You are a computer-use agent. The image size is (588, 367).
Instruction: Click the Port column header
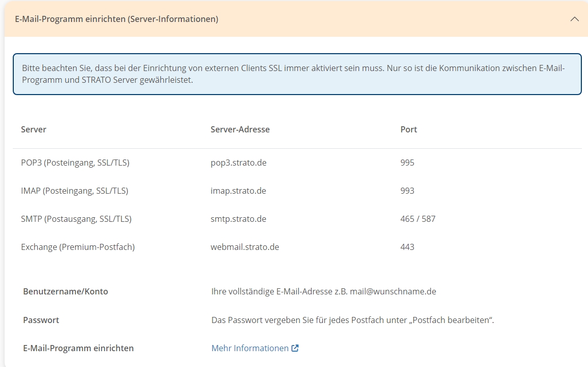pyautogui.click(x=409, y=129)
